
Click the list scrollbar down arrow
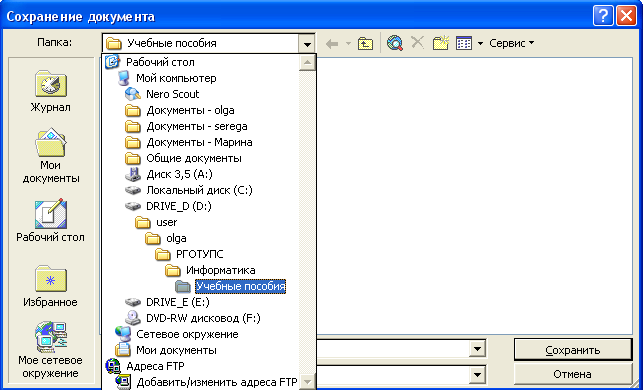[308, 382]
